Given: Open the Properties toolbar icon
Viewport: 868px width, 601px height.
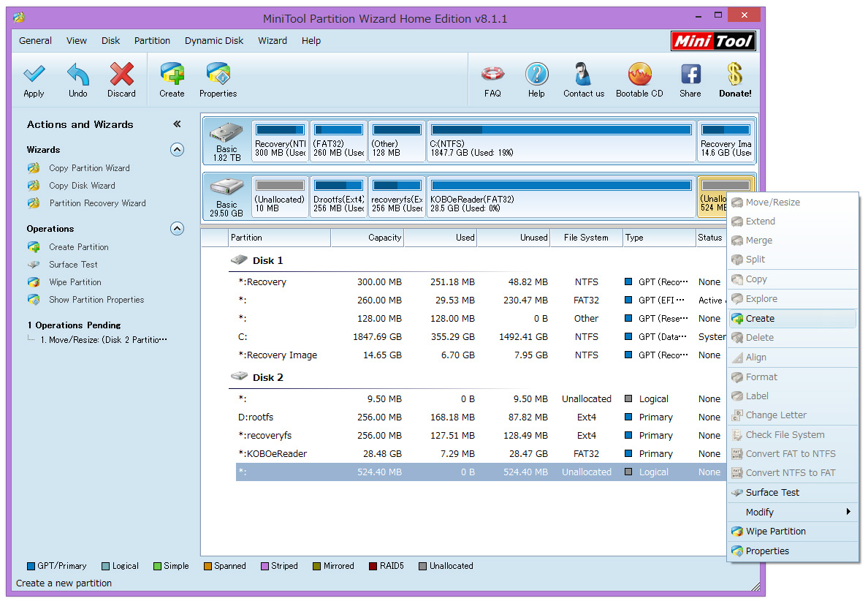Looking at the screenshot, I should click(218, 74).
